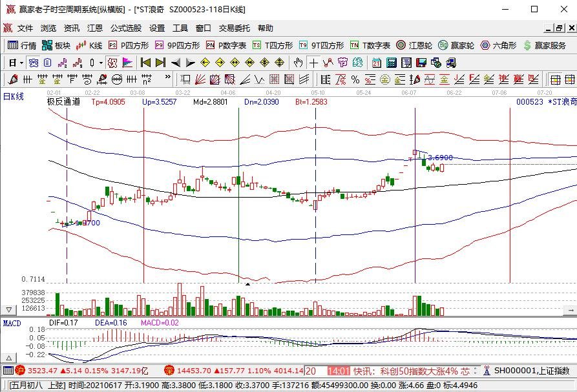The image size is (577, 392).
Task: Open the 板块 sector view
Action: [56, 45]
